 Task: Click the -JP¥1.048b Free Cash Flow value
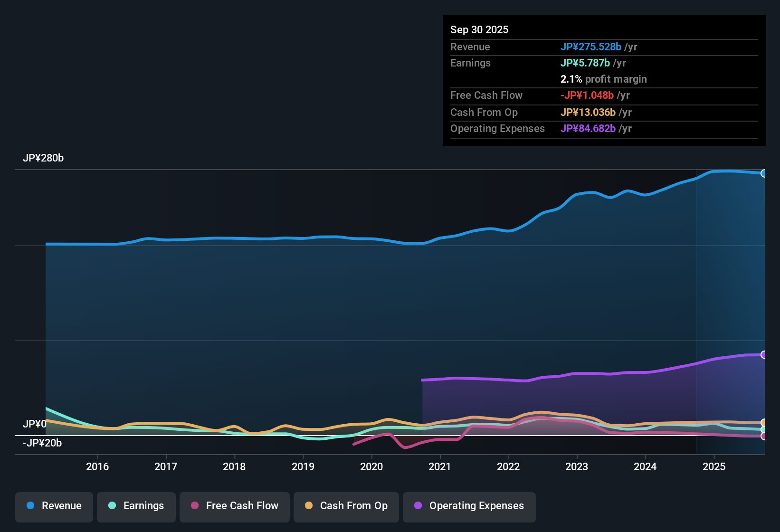tap(587, 95)
